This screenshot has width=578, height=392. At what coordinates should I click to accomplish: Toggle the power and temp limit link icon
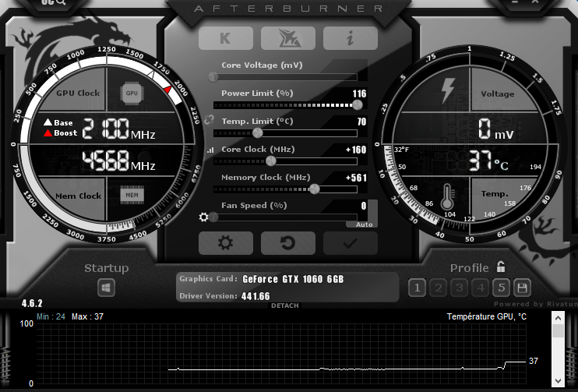(x=209, y=119)
